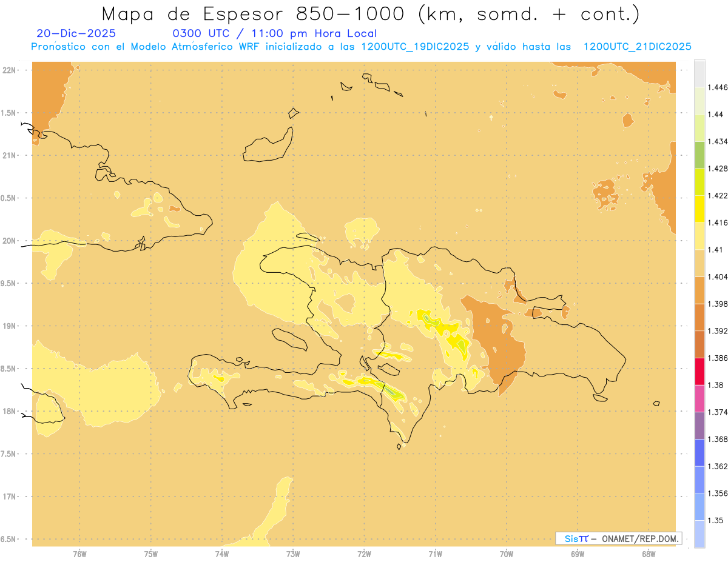Click the time text '0300 UTC / 11:00 pm Hora Local'
Screen dimensions: 728x562
pos(275,33)
